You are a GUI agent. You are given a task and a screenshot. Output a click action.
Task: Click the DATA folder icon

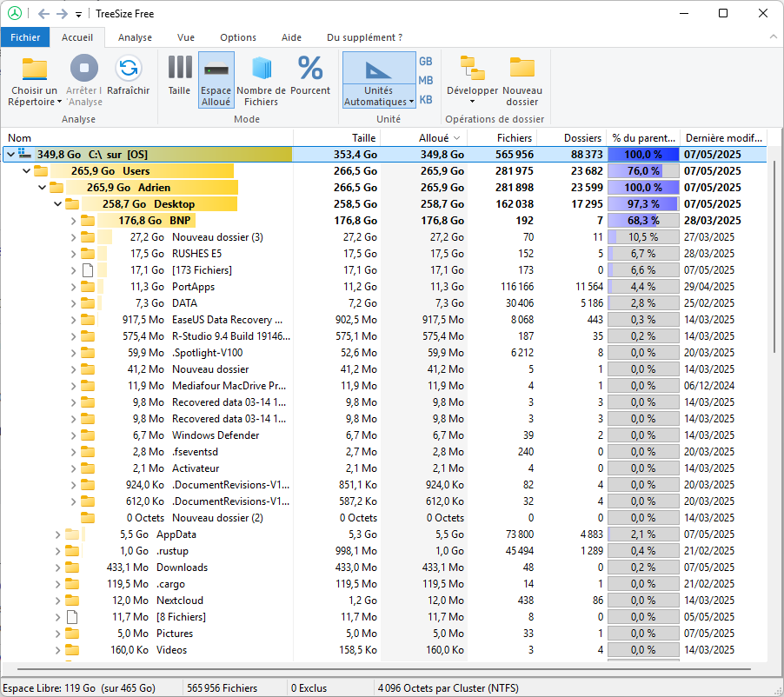[88, 303]
